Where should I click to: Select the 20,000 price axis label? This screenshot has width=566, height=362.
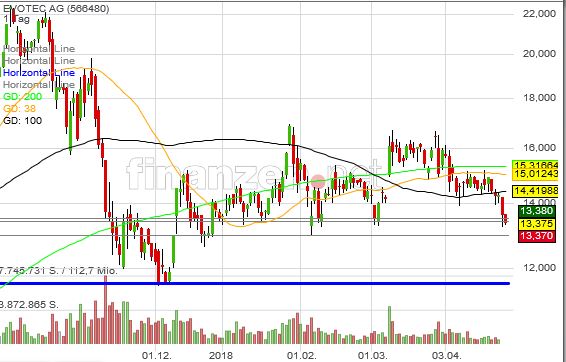pyautogui.click(x=539, y=54)
